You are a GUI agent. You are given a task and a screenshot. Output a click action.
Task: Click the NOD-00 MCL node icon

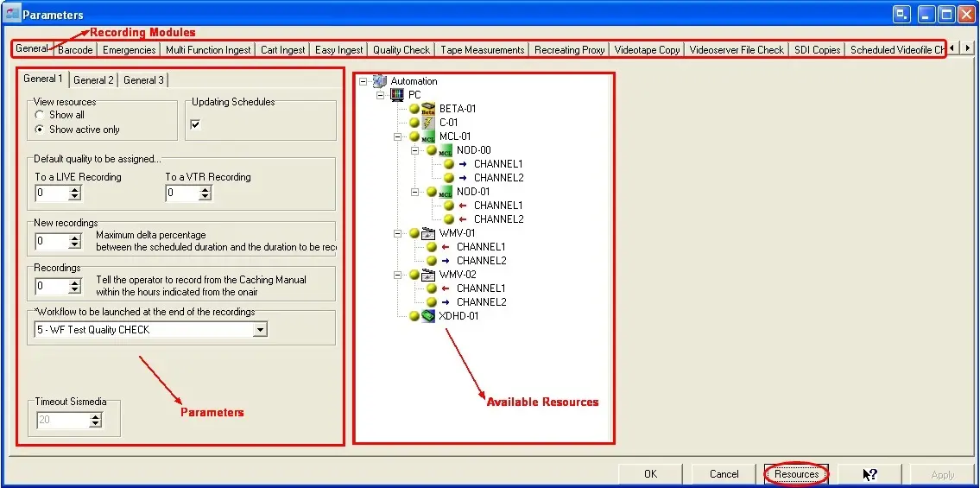pos(446,150)
